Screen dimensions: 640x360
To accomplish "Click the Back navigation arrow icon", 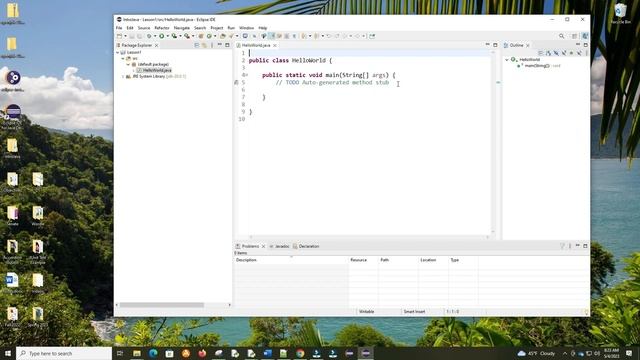I will pyautogui.click(x=345, y=36).
